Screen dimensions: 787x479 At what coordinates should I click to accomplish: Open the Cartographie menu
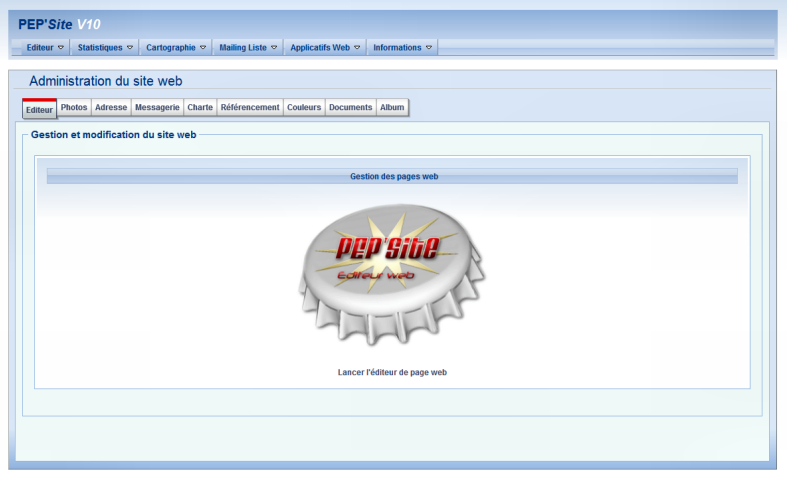(x=176, y=48)
